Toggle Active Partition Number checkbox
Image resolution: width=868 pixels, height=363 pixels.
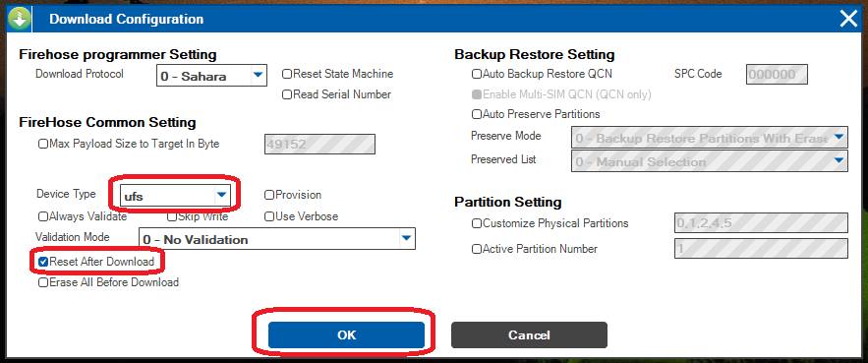477,250
